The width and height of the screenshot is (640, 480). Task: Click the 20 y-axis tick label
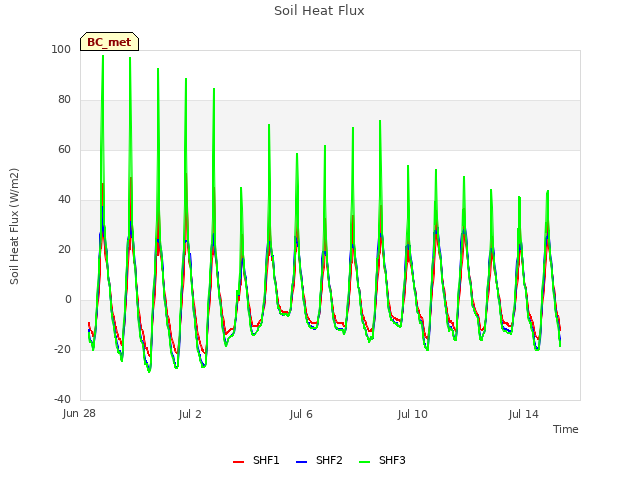64,249
